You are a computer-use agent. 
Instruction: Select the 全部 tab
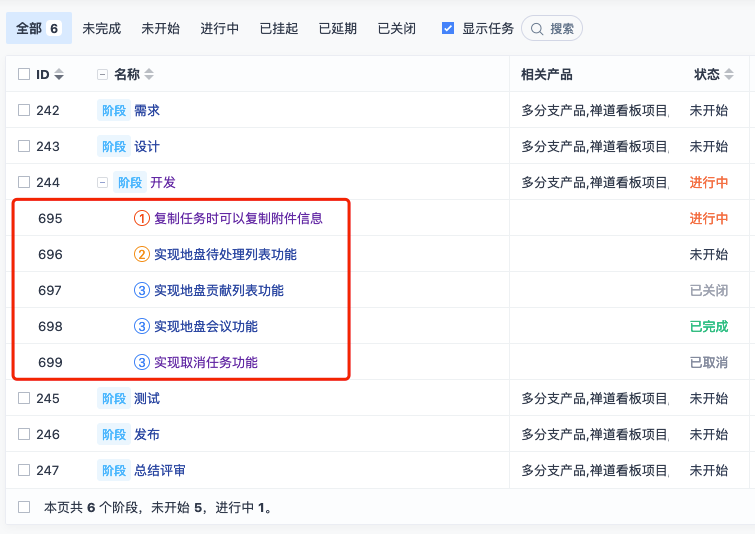click(x=39, y=28)
